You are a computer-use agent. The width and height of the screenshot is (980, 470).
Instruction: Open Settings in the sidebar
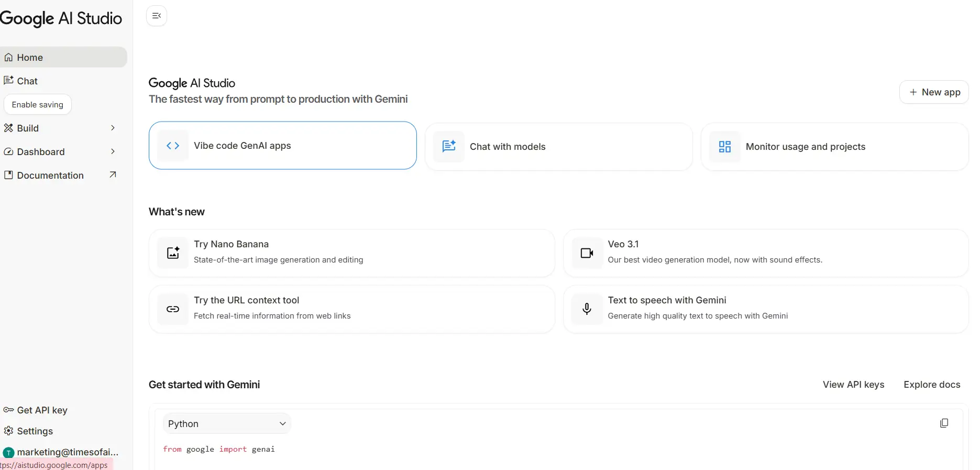pos(63,431)
